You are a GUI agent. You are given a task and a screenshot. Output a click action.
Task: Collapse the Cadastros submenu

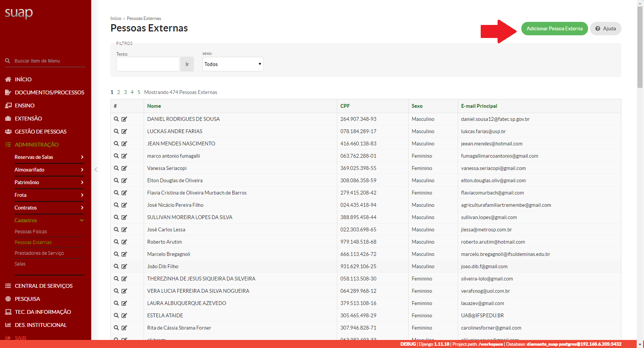coord(49,220)
